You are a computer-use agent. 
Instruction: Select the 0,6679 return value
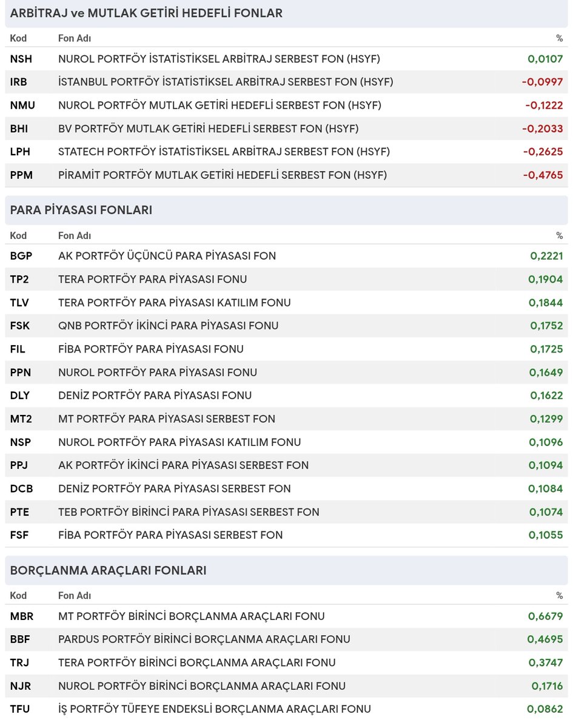point(546,616)
